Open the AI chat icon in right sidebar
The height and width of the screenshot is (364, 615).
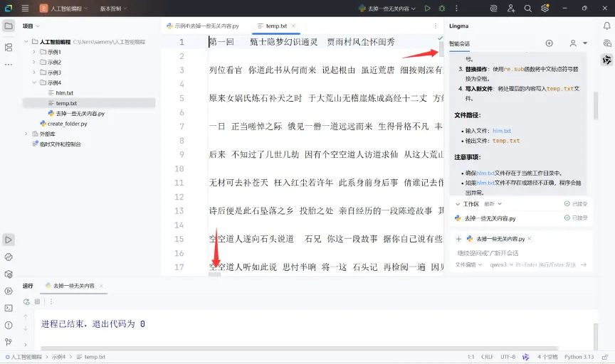606,43
